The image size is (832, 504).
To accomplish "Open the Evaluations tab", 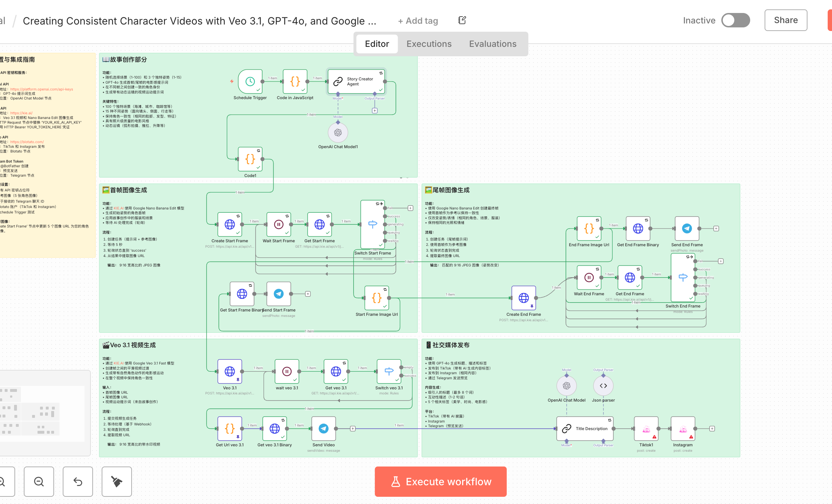I will [x=492, y=44].
